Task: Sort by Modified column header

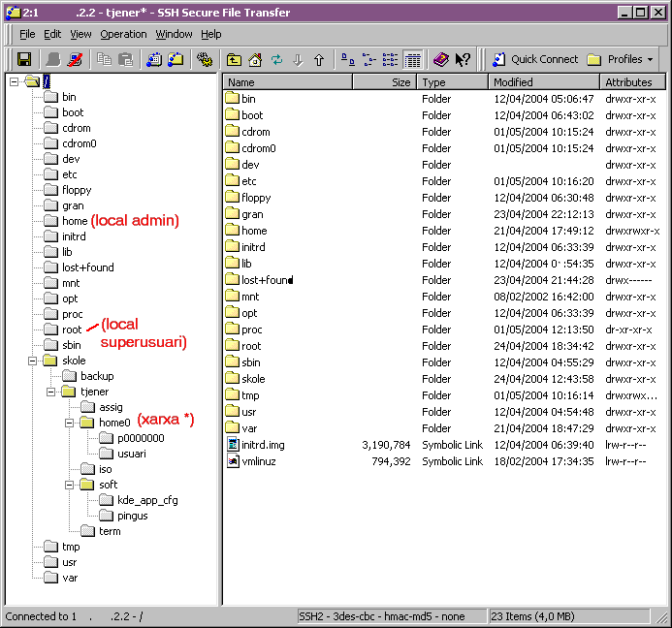Action: pos(544,82)
